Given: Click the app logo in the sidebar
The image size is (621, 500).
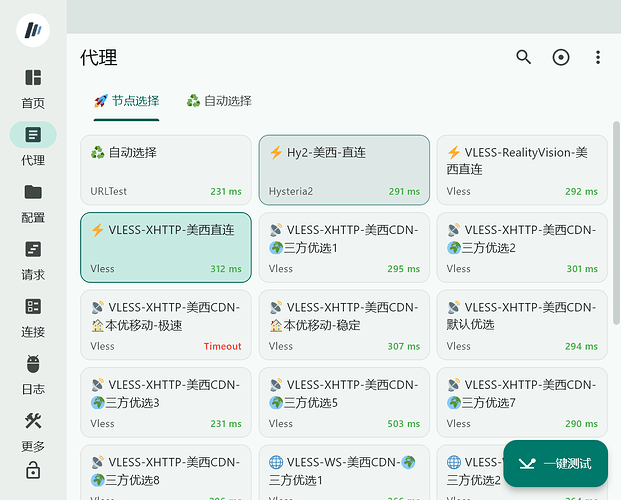Looking at the screenshot, I should 33,30.
